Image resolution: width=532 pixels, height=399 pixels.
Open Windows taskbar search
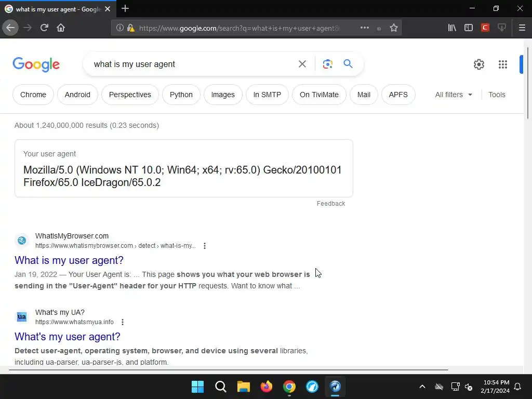point(220,387)
